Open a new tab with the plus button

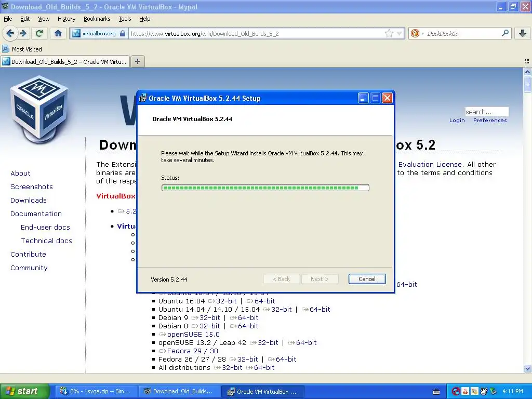[x=137, y=61]
